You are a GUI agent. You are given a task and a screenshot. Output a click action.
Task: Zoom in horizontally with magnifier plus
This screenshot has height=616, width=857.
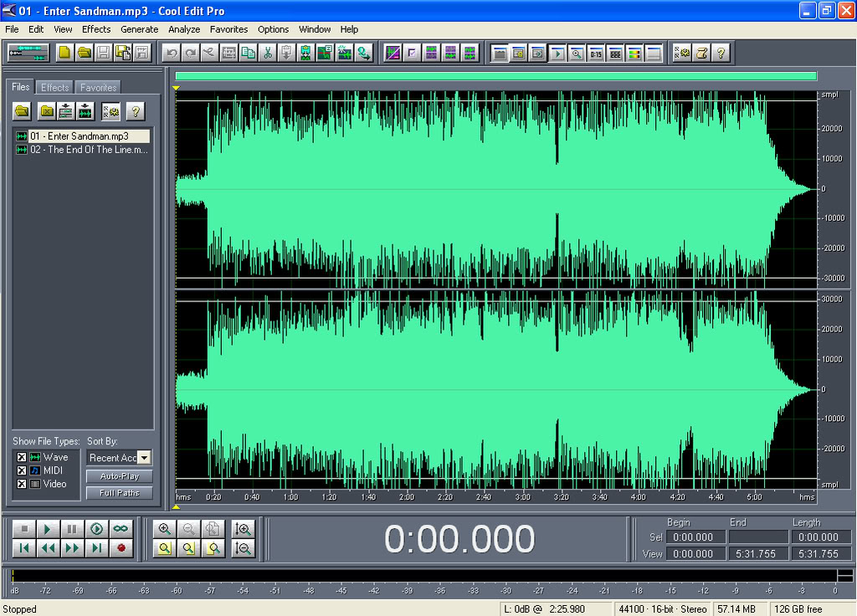165,529
